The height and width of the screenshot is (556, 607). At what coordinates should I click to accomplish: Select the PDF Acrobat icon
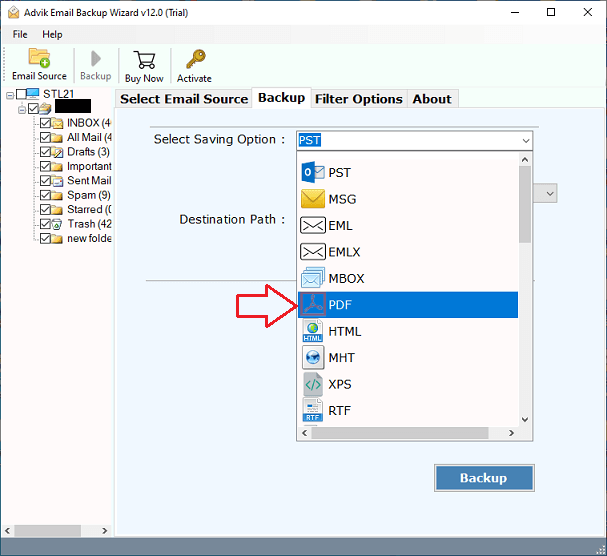click(x=312, y=305)
